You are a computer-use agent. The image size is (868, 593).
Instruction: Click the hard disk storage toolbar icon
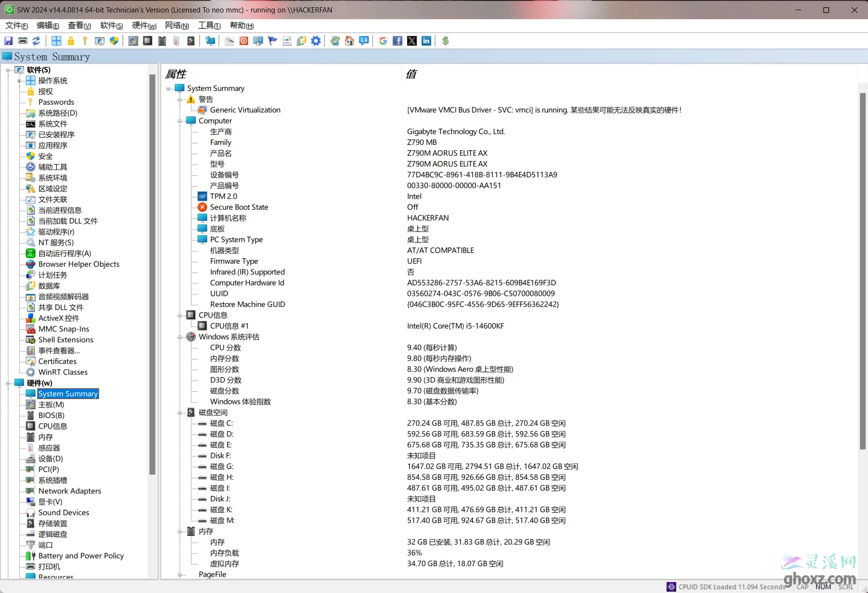[191, 41]
